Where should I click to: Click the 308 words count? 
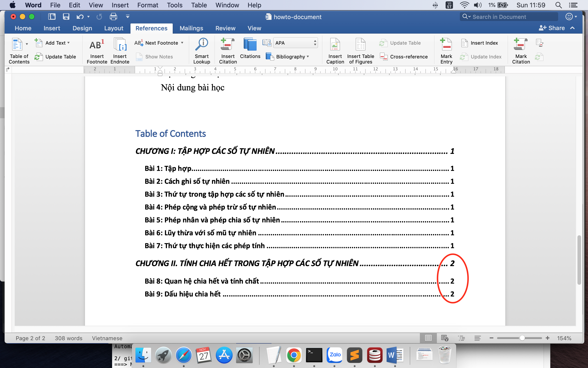click(x=68, y=338)
